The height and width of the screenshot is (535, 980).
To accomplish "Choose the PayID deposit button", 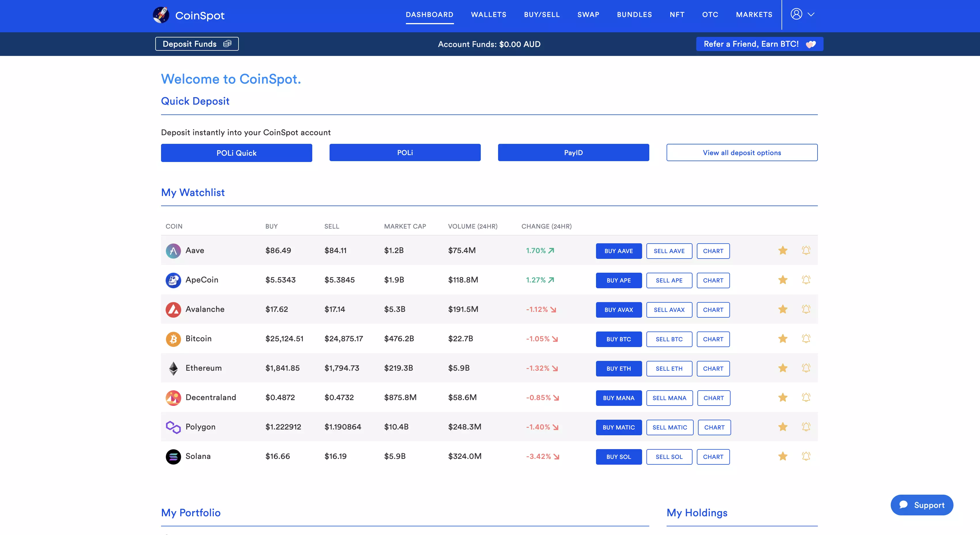I will click(573, 152).
